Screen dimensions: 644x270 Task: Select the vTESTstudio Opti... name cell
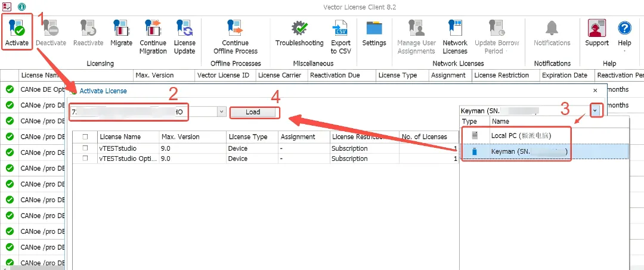coord(128,159)
